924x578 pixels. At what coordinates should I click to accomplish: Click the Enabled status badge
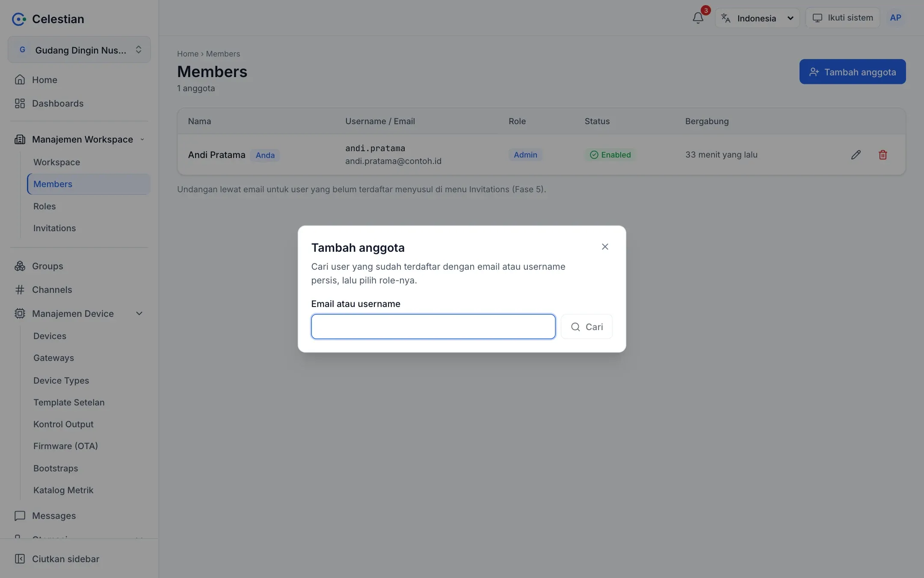coord(610,155)
